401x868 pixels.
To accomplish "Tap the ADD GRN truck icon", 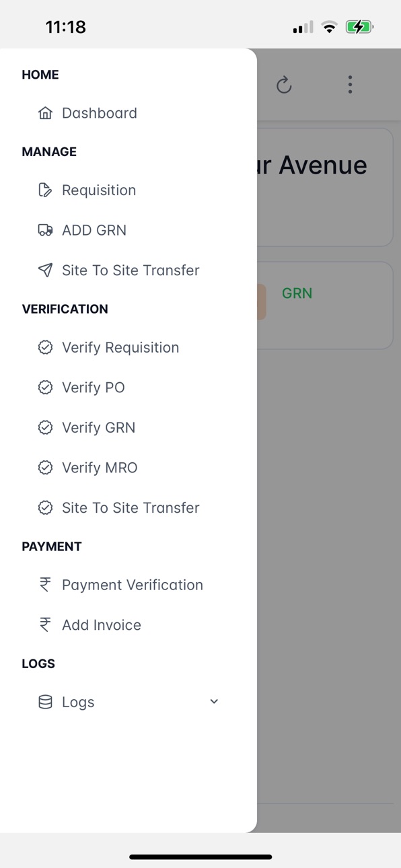I will (x=45, y=230).
